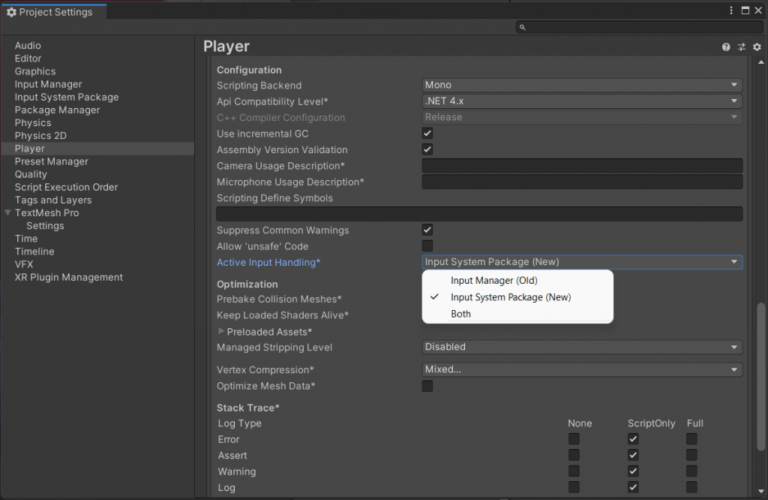This screenshot has width=768, height=500.
Task: Open XR Plugin Management settings
Action: click(69, 277)
